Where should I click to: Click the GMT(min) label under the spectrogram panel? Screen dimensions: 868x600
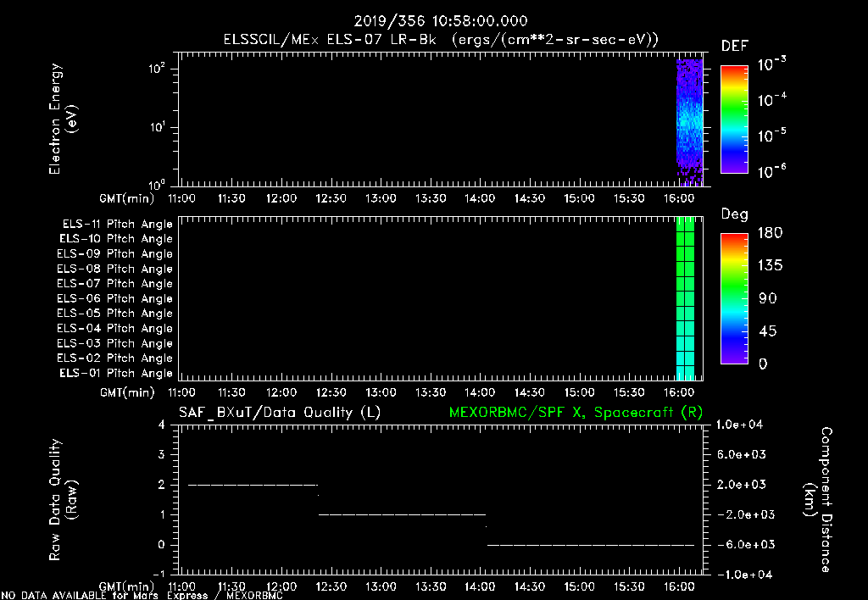[127, 198]
